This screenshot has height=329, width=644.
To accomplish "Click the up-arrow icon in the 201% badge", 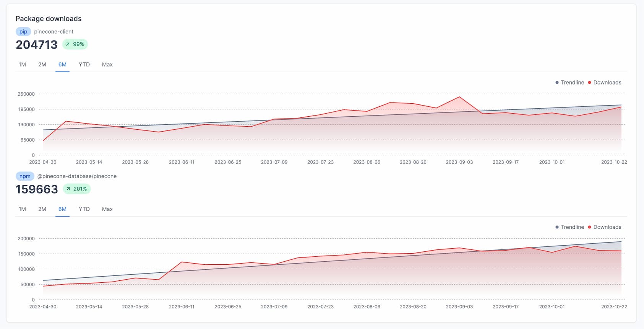I will point(68,189).
